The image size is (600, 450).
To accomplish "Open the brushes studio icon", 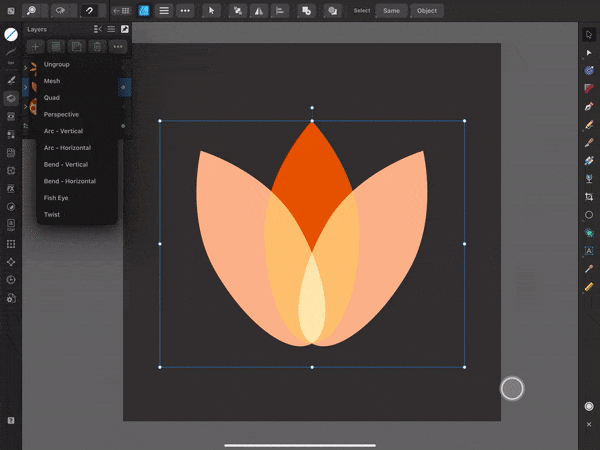I will (x=11, y=80).
